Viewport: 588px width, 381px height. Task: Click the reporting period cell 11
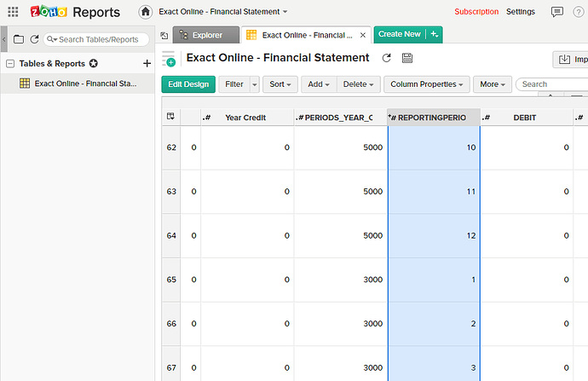pyautogui.click(x=434, y=192)
